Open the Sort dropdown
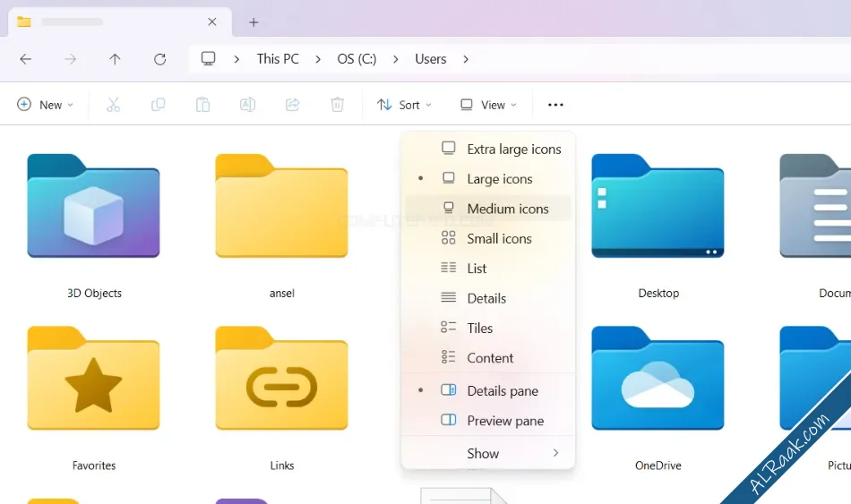This screenshot has height=504, width=851. tap(404, 105)
